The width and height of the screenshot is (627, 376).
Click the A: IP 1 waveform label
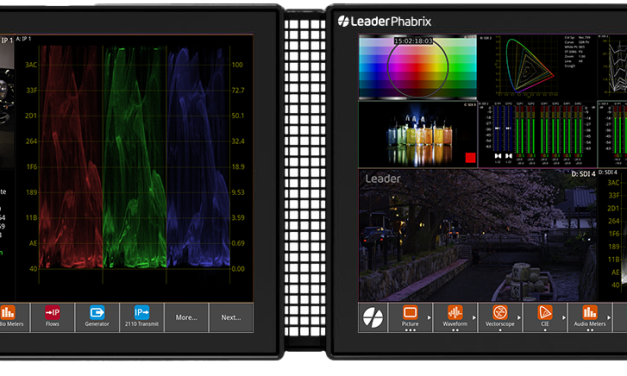pyautogui.click(x=24, y=39)
